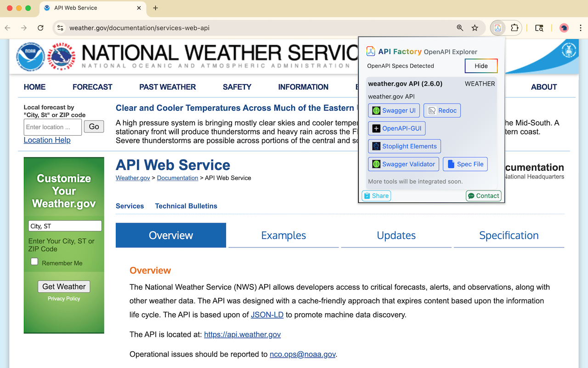Switch to the Specification tab
Viewport: 588px width, 368px height.
(x=509, y=235)
